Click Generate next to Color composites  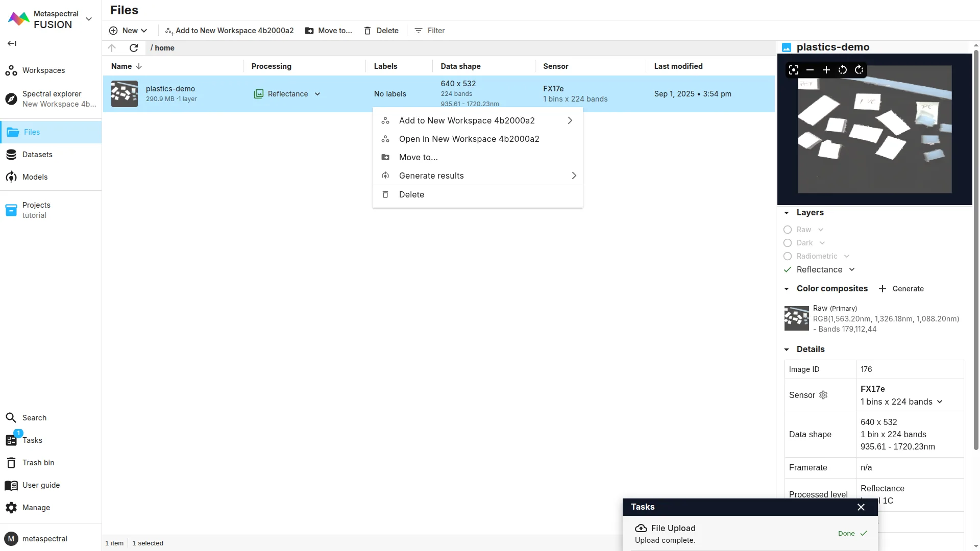(x=901, y=289)
